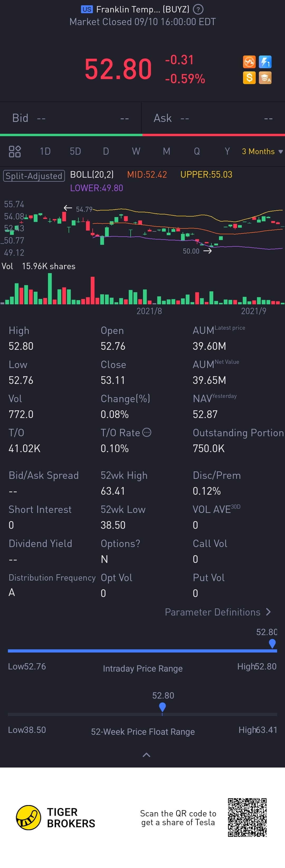Tap the yellow dollar sign badge

coord(249,78)
